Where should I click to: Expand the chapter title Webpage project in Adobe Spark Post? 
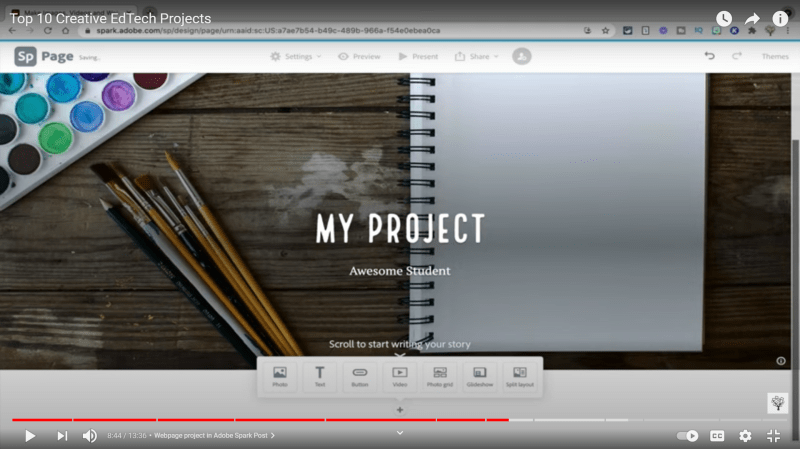(x=214, y=436)
